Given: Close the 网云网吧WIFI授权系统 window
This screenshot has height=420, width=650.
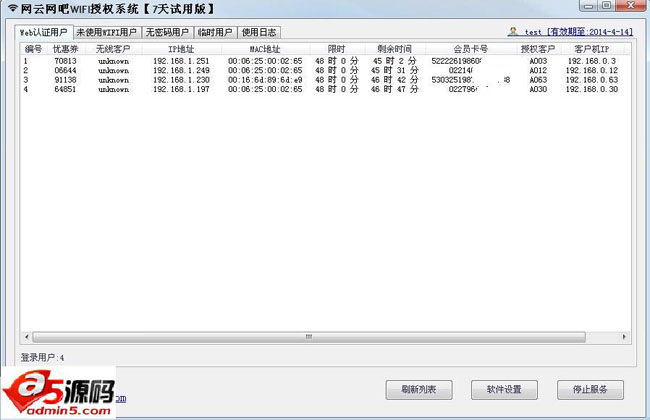Looking at the screenshot, I should click(631, 5).
